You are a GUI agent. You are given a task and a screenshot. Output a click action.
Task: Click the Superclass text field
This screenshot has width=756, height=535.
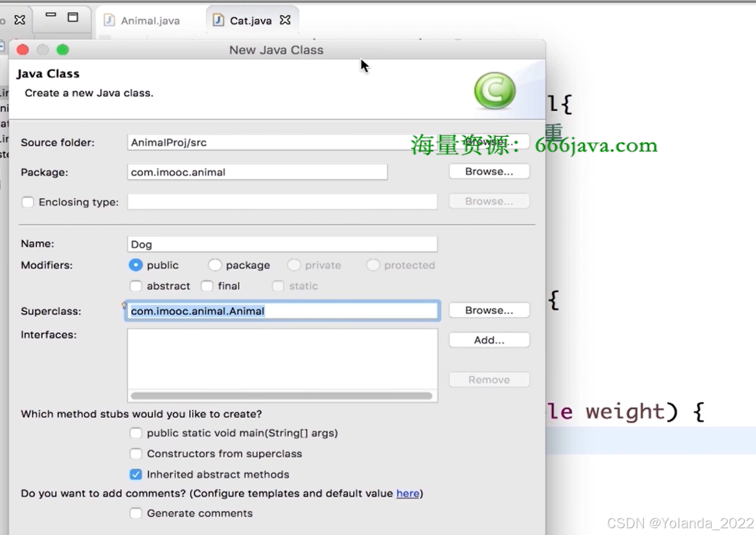282,311
